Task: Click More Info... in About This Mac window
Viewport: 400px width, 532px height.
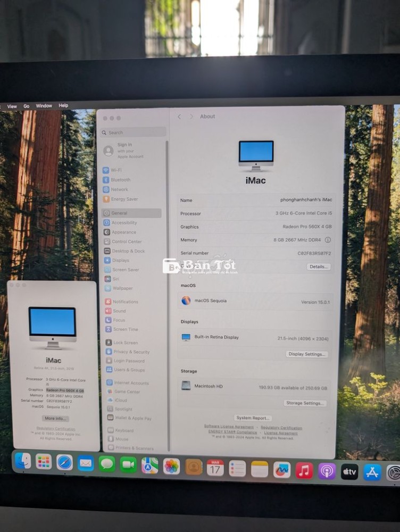Action: pyautogui.click(x=55, y=418)
